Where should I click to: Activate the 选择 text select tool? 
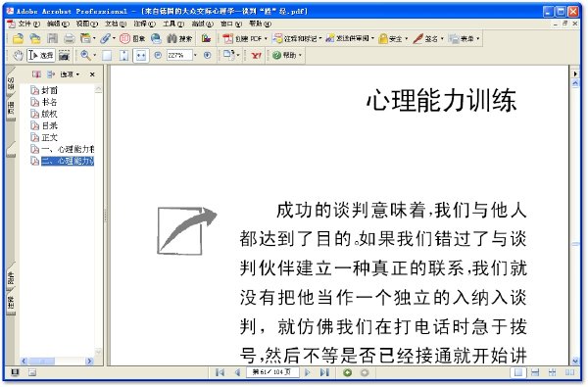[41, 56]
